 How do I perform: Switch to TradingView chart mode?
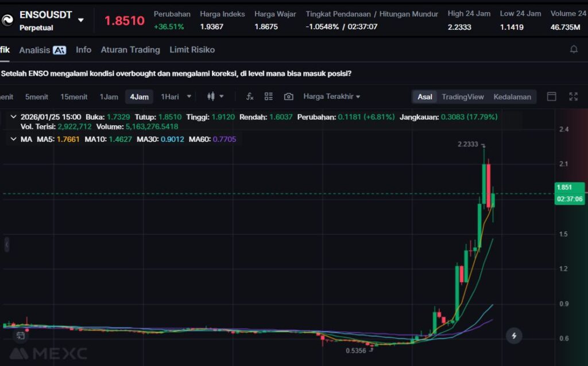[x=462, y=97]
